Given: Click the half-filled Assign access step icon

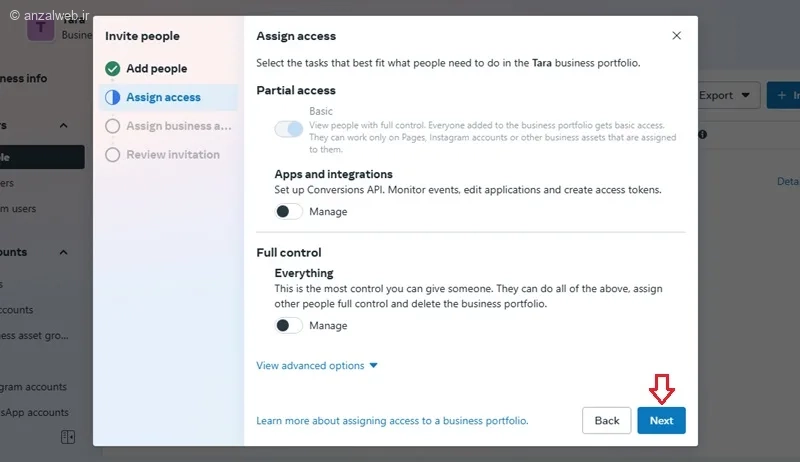Looking at the screenshot, I should click(x=112, y=98).
